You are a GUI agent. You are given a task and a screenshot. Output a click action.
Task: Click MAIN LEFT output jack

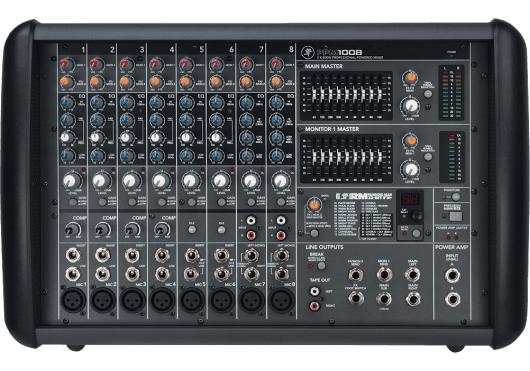pyautogui.click(x=413, y=275)
